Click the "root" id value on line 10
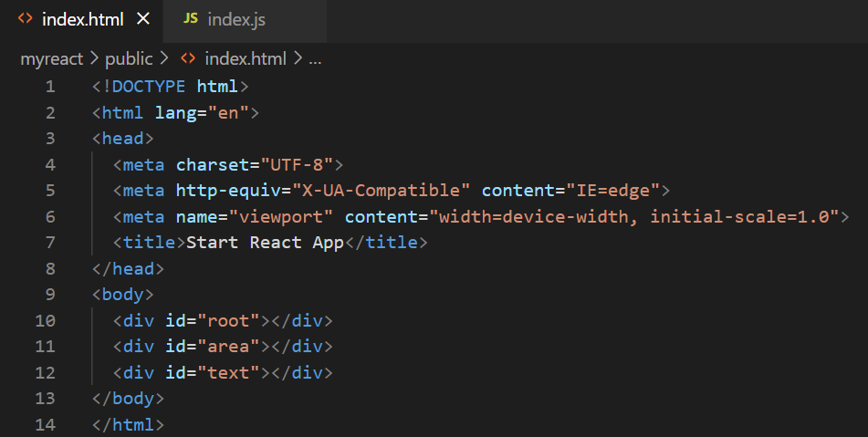The height and width of the screenshot is (437, 868). click(228, 320)
